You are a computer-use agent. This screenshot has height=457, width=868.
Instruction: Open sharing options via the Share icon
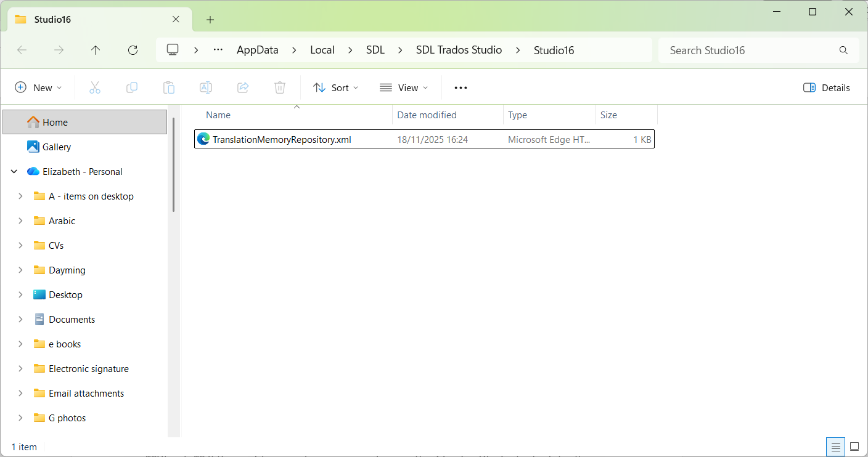pos(242,87)
